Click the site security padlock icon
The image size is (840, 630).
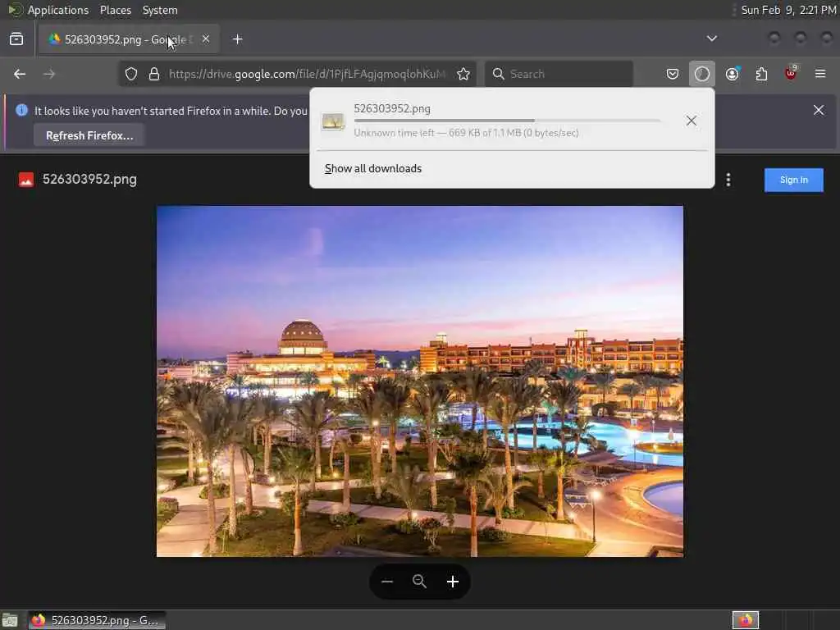click(x=154, y=74)
